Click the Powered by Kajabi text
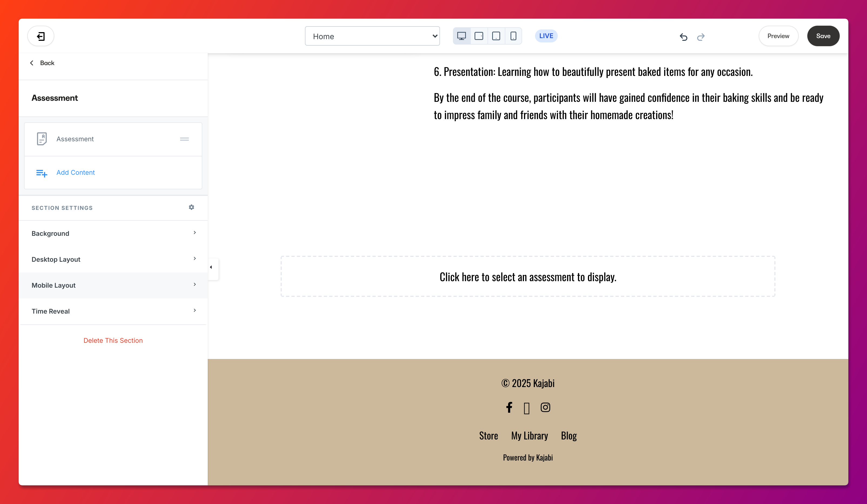 pyautogui.click(x=528, y=457)
